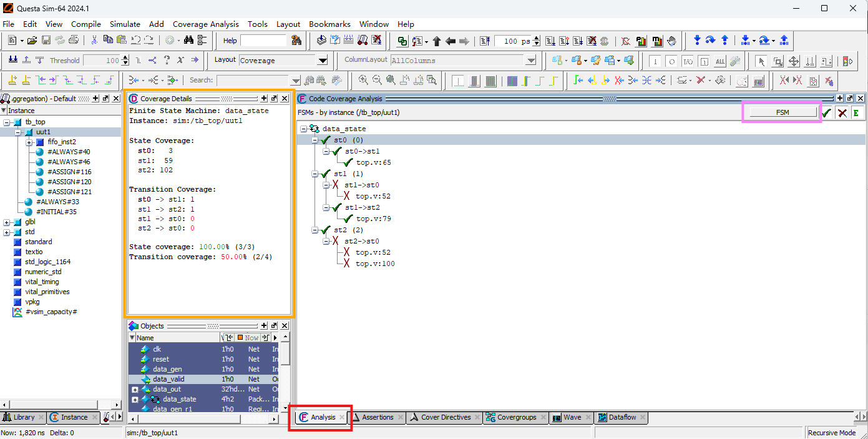Open a file with the folder icon
Screen dimensions: 868x439
[x=32, y=40]
